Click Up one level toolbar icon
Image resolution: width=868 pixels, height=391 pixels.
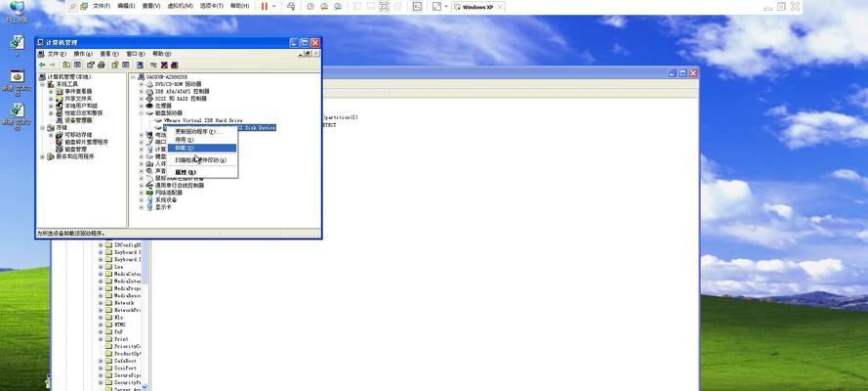tap(66, 65)
